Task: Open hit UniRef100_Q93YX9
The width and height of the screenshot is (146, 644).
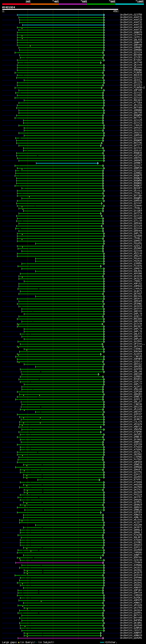Action: 131,309
